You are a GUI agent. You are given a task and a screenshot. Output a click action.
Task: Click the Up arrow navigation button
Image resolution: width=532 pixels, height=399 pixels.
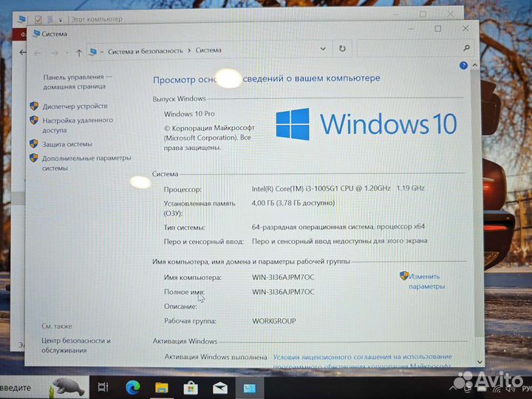tap(79, 53)
